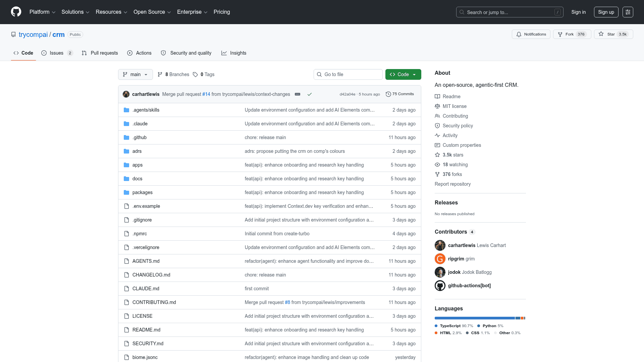644x362 pixels.
Task: Open the trycompai owner link
Action: coord(33,35)
